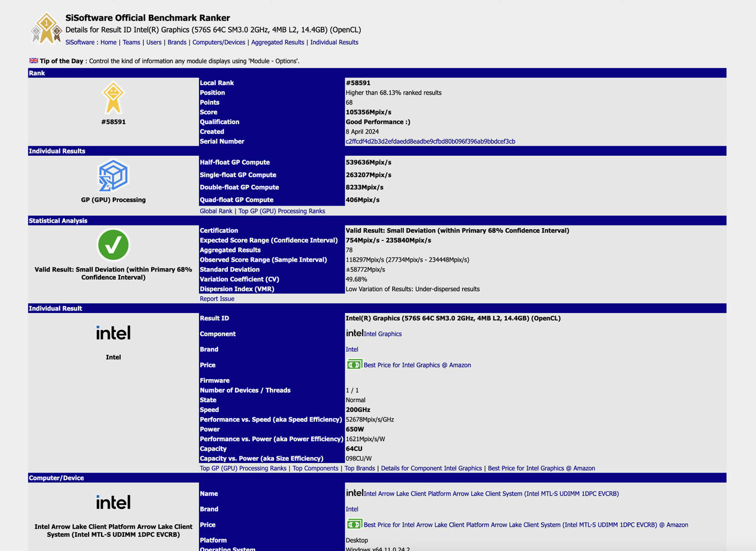756x551 pixels.
Task: Open Individual Results navigation link
Action: 334,43
